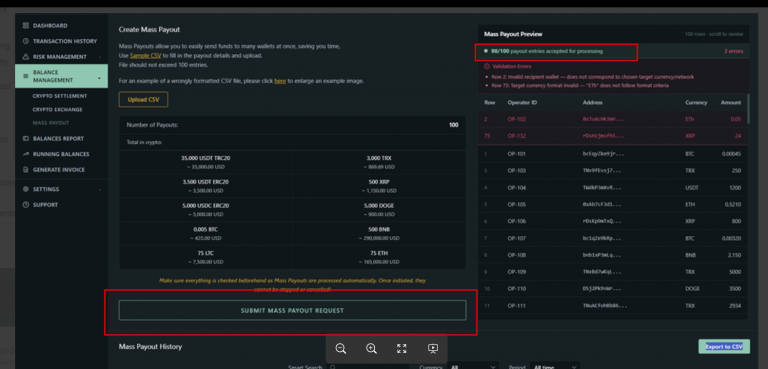The width and height of the screenshot is (768, 369).
Task: Open the Period All time dropdown
Action: [x=555, y=367]
